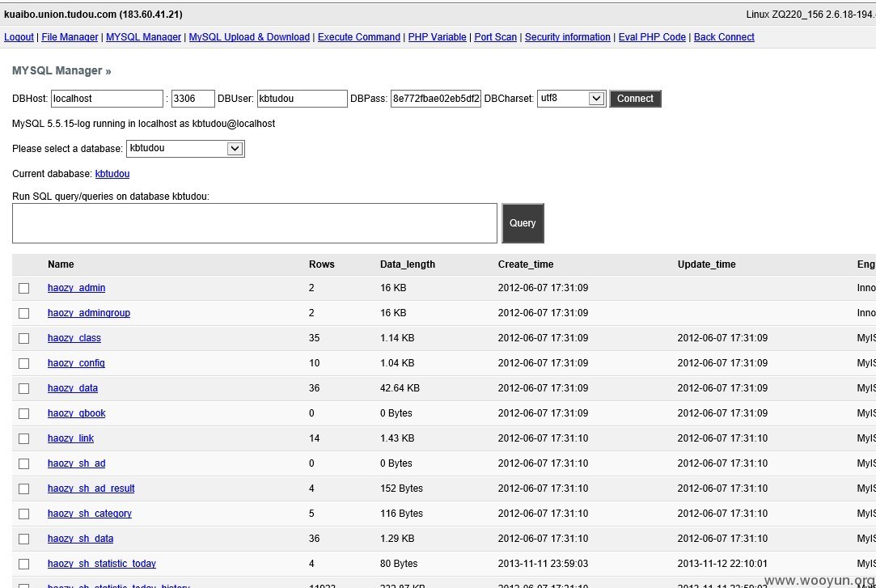Select the 152 Bytes cell
The width and height of the screenshot is (876, 588).
click(x=402, y=489)
